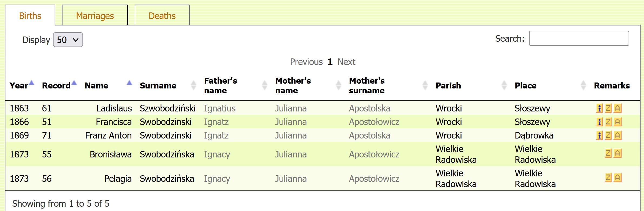Go to the Next page
Image resolution: width=644 pixels, height=211 pixels.
pyautogui.click(x=346, y=62)
